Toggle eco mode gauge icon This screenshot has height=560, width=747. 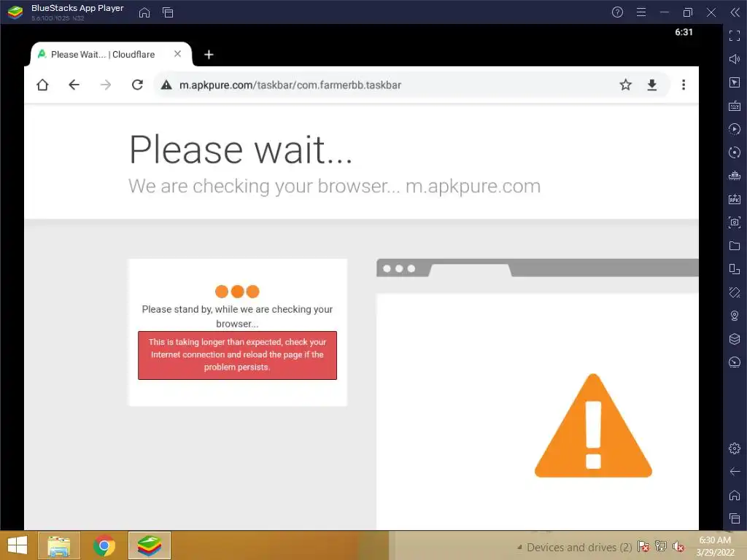pyautogui.click(x=735, y=362)
